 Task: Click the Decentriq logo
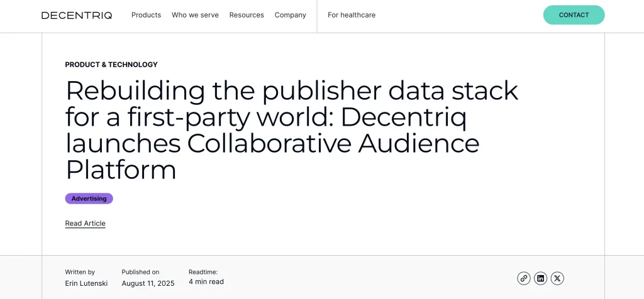(x=77, y=15)
